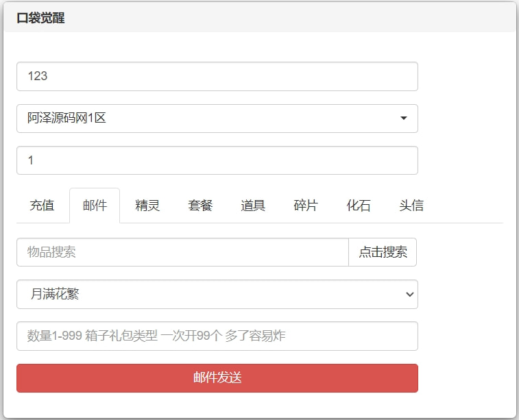Show the 头信 tab

point(411,206)
